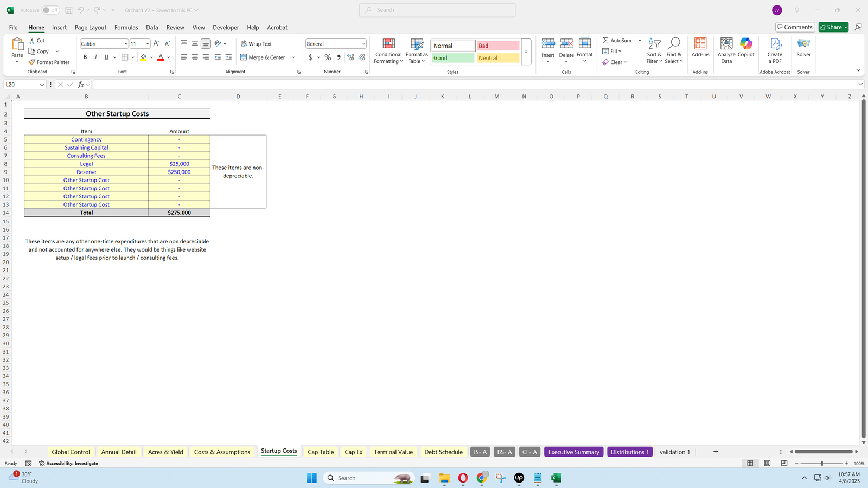
Task: Click the zoom slider in status bar
Action: (x=821, y=464)
